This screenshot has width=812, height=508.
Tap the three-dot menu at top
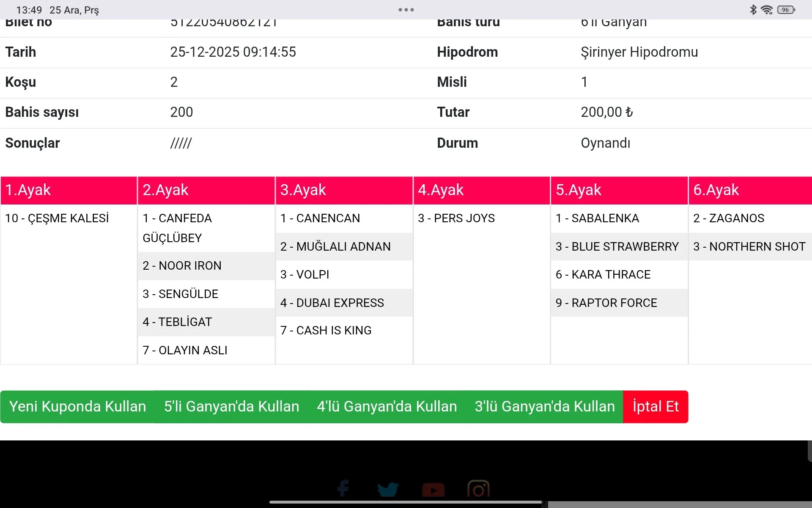406,10
